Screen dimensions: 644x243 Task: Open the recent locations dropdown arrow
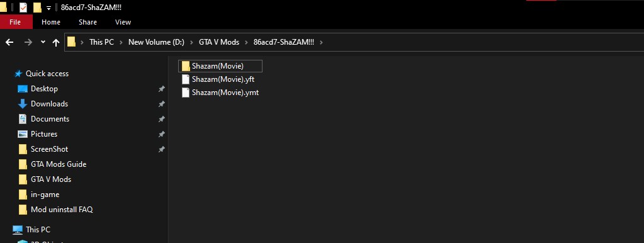[43, 42]
